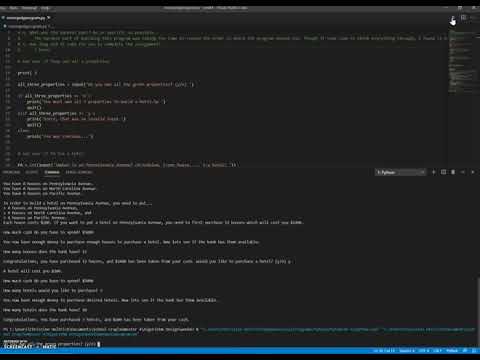Open the Terminal menu in the menu bar
Image resolution: width=480 pixels, height=360 pixels.
pos(29,8)
